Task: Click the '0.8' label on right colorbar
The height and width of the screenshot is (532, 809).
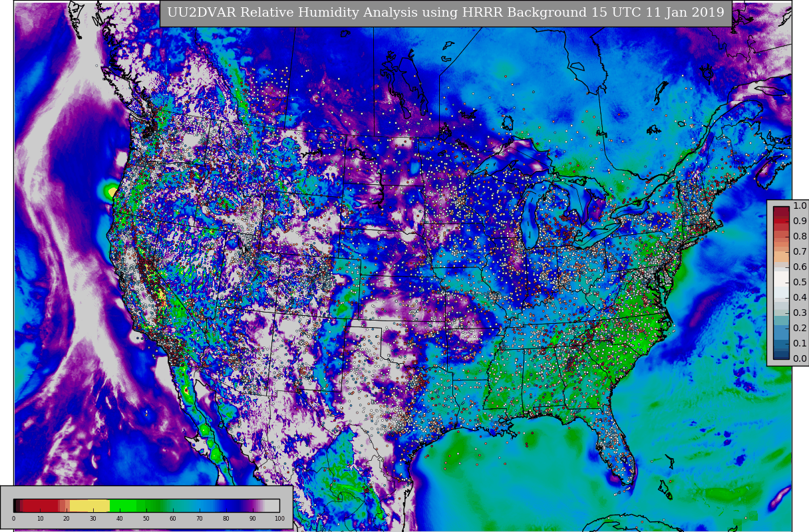Action: [x=800, y=236]
